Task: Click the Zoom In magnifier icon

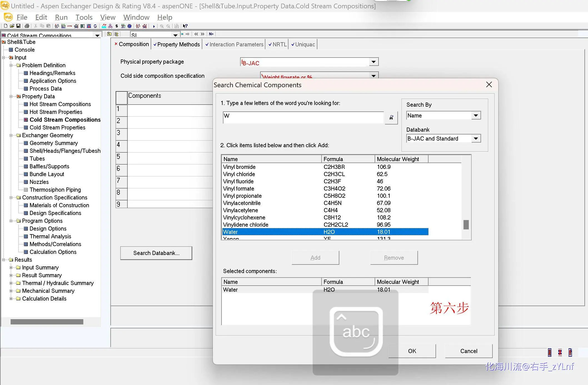Action: pyautogui.click(x=162, y=26)
